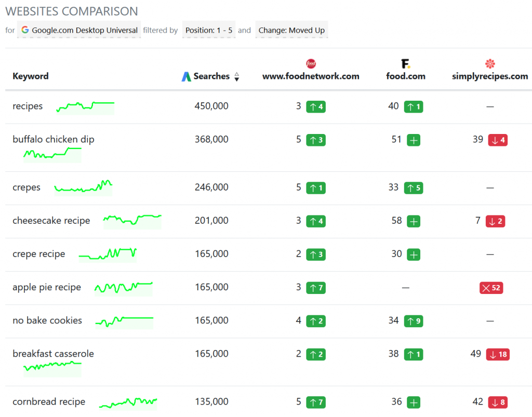Click food.com plus badge for buffalo chicken dip
The image size is (532, 417).
click(x=414, y=140)
